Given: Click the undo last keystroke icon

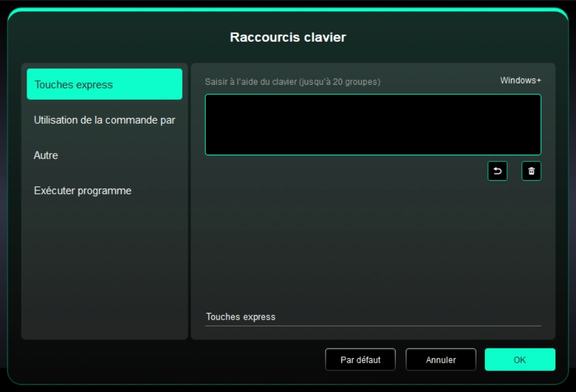Looking at the screenshot, I should 497,171.
